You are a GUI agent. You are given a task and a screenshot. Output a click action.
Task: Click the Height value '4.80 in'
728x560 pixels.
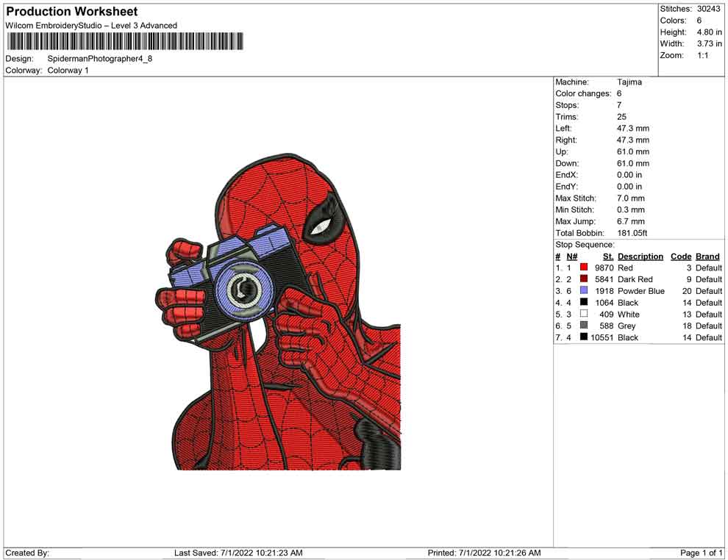(709, 32)
